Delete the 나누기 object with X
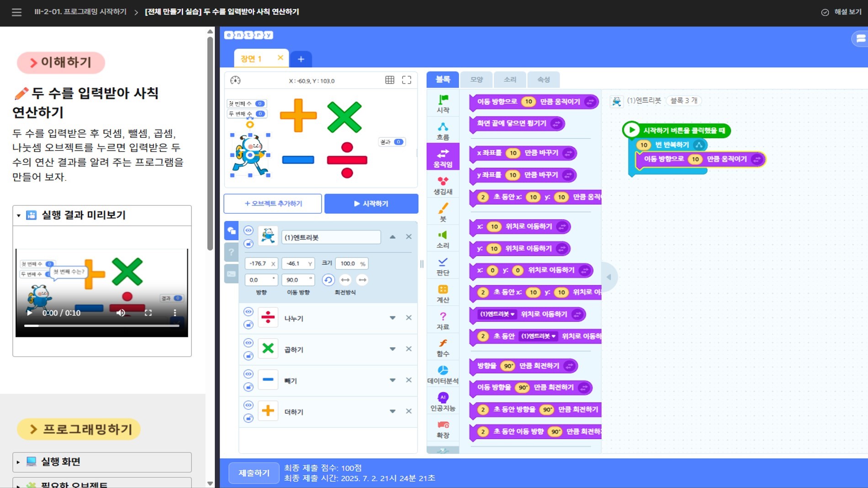868x488 pixels. [409, 318]
